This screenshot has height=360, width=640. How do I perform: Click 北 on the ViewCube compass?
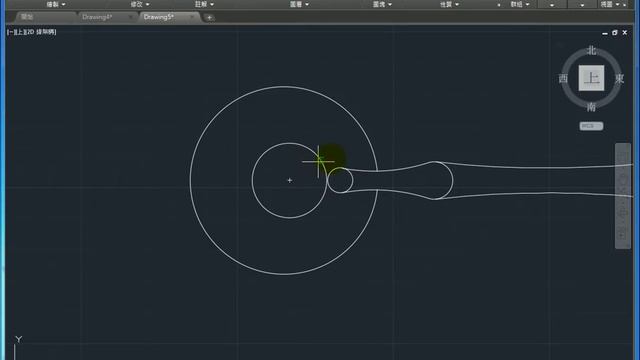click(591, 51)
